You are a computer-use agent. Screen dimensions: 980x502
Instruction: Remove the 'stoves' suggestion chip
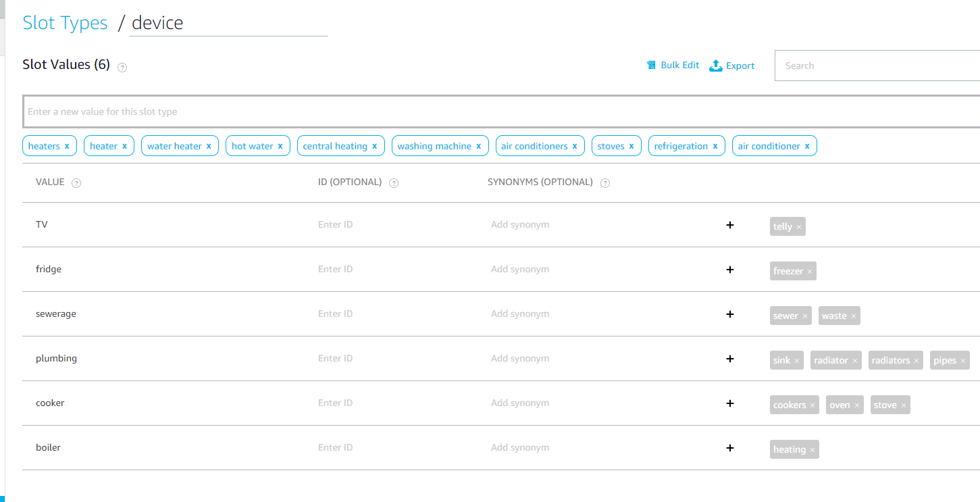[x=631, y=146]
